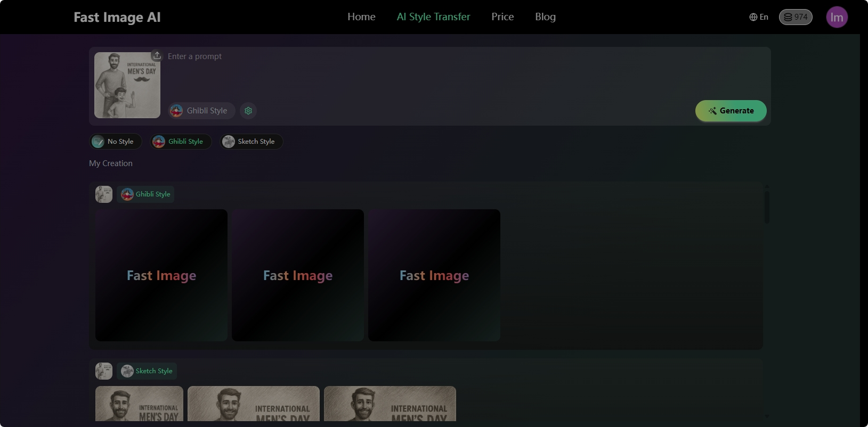This screenshot has height=427, width=868.
Task: Open the Ghibli Style selector in prompt box
Action: [201, 111]
